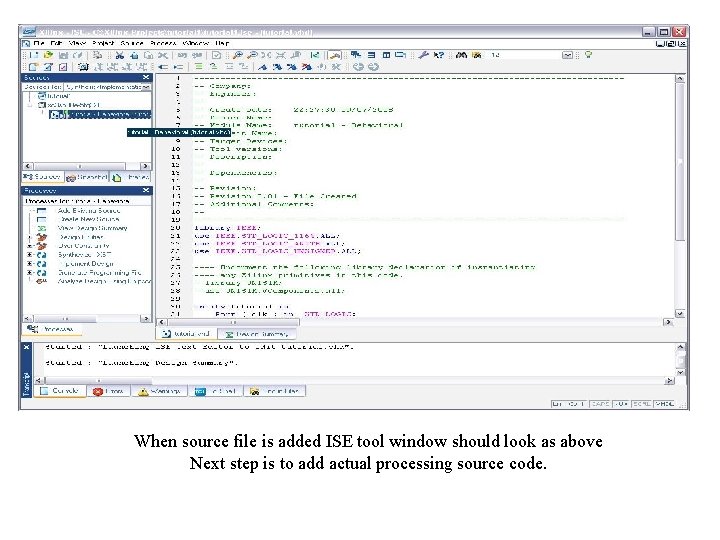Click the editor horizontal scrollbar right arrow

click(x=669, y=322)
